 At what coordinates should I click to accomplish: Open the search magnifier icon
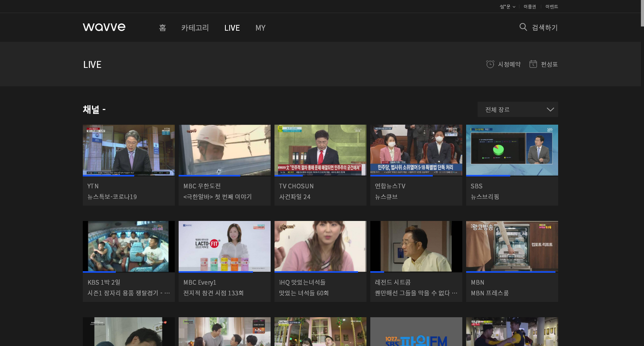click(x=523, y=27)
